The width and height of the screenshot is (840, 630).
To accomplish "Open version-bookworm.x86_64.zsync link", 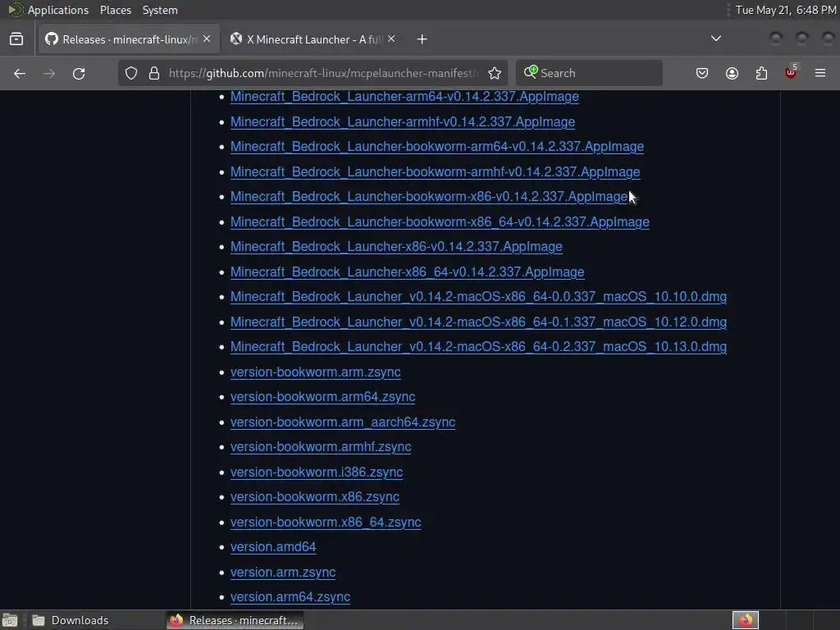I will click(326, 523).
